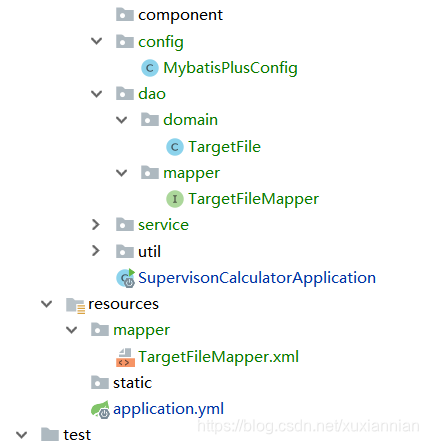
Task: Click the MybatisPlusConfig class icon
Action: click(x=150, y=68)
